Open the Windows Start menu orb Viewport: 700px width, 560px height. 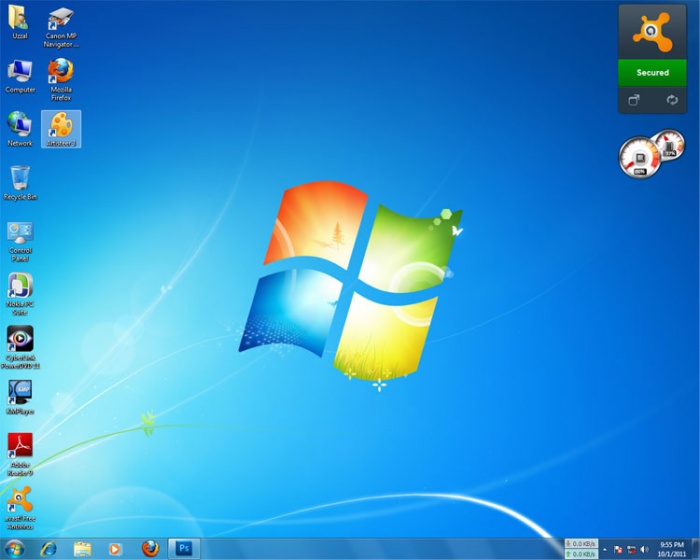[x=14, y=548]
